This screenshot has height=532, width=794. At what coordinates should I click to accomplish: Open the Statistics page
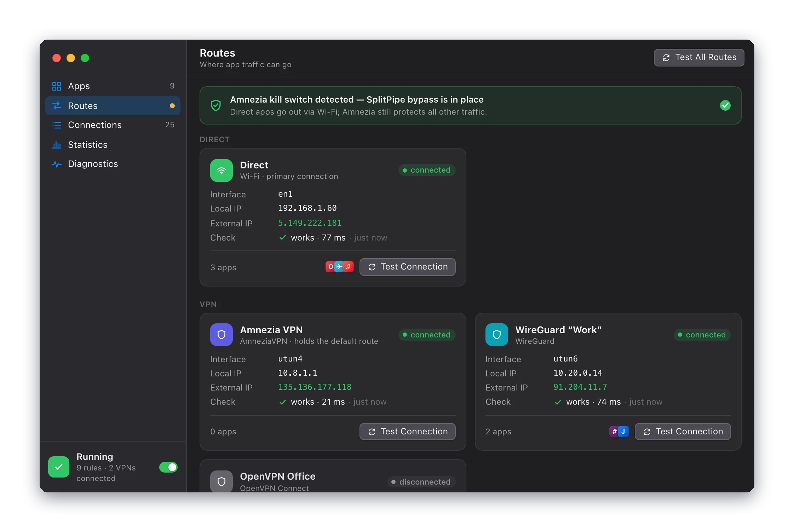click(x=113, y=145)
